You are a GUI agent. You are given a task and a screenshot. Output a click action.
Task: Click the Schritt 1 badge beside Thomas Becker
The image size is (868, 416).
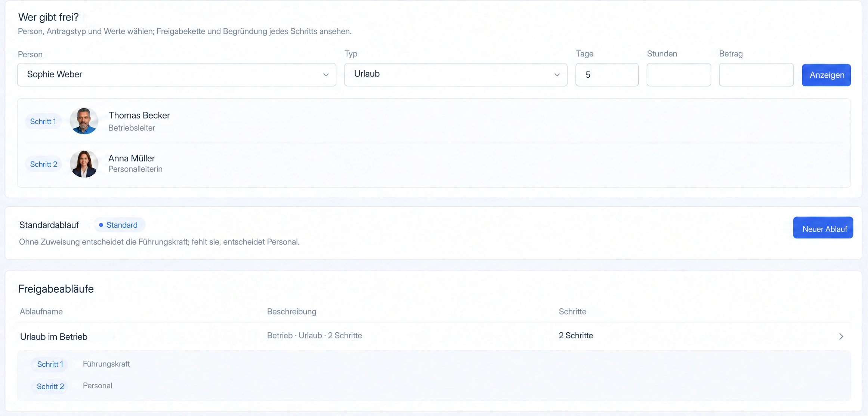coord(43,121)
